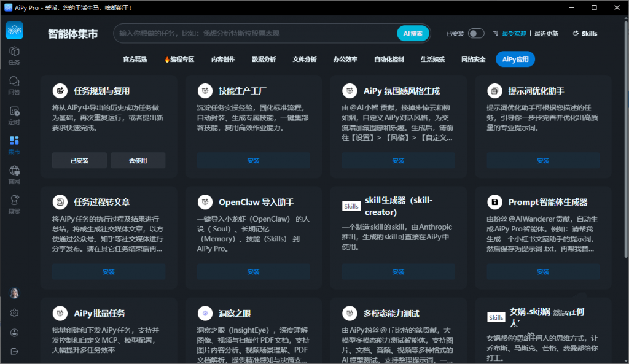This screenshot has height=364, width=629.
Task: Click the 任务过程转文章 card icon
Action: click(60, 202)
